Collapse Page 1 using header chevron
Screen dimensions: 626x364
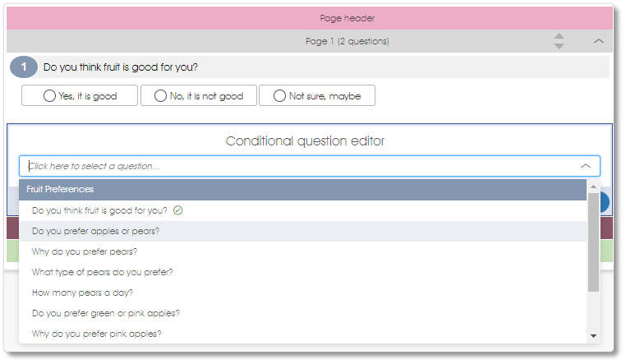point(598,41)
